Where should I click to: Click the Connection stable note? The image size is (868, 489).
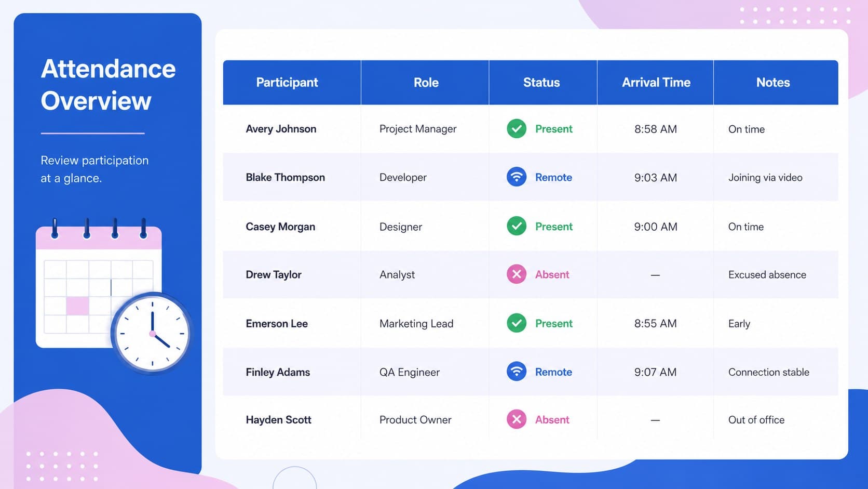769,372
